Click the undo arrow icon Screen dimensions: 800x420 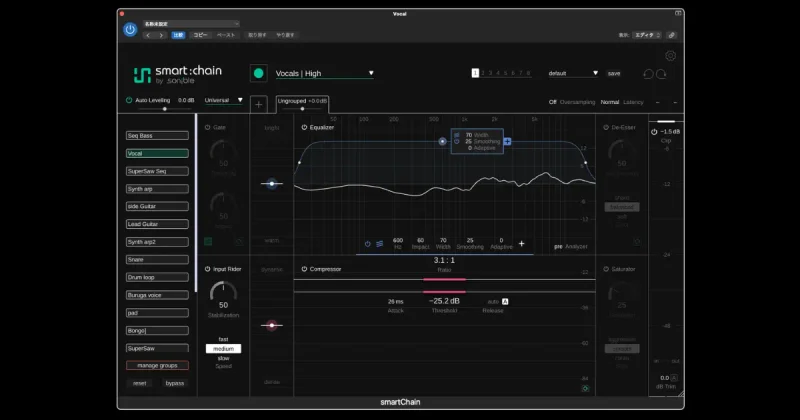point(648,74)
